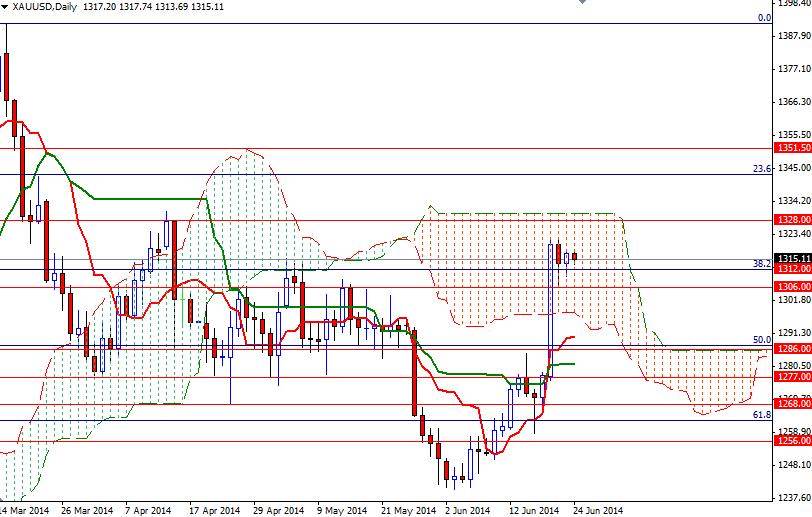Select the red 1256.00 price level label
Viewport: 812px width, 517px height.
tap(792, 441)
